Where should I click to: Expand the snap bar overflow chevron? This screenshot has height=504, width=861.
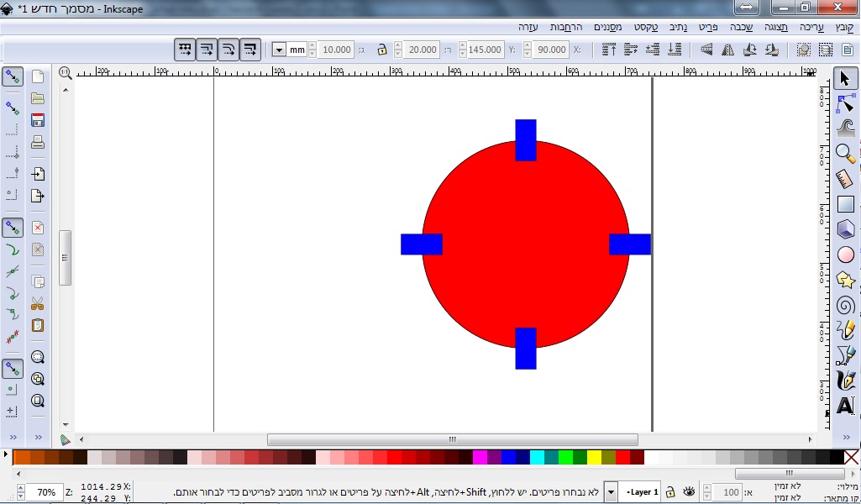13,437
